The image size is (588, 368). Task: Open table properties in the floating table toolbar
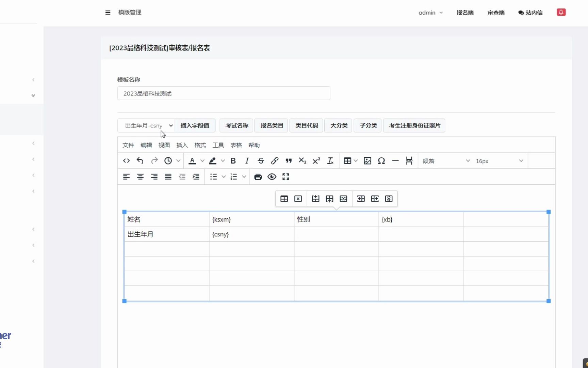[x=284, y=199]
